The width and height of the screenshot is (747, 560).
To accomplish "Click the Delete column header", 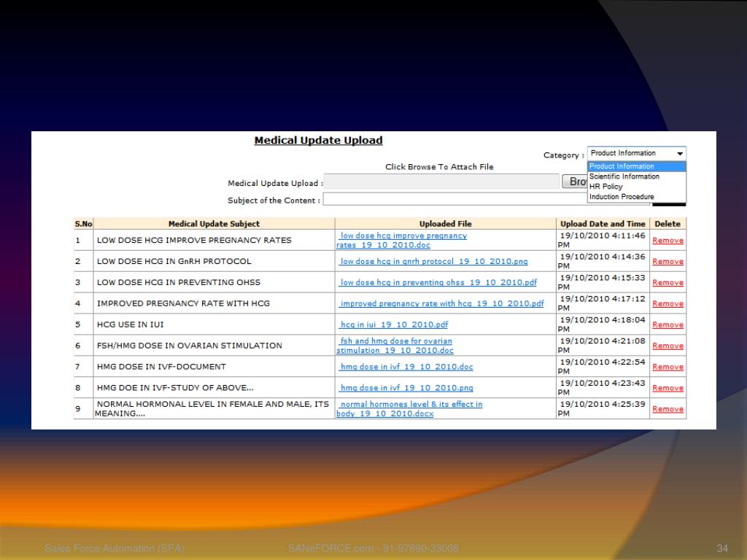I will [x=667, y=224].
